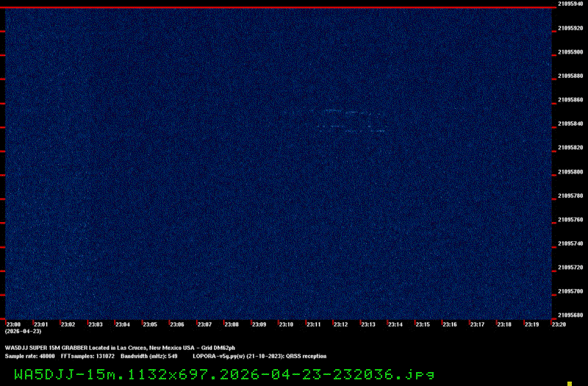
Task: Click the green WA5DJJ-15m jpg filename
Action: click(224, 374)
